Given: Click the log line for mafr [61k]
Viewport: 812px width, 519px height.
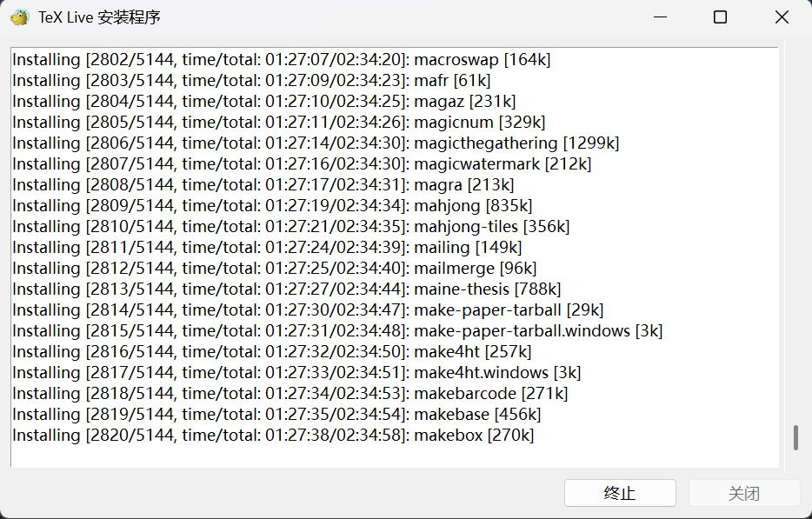Looking at the screenshot, I should tap(251, 80).
